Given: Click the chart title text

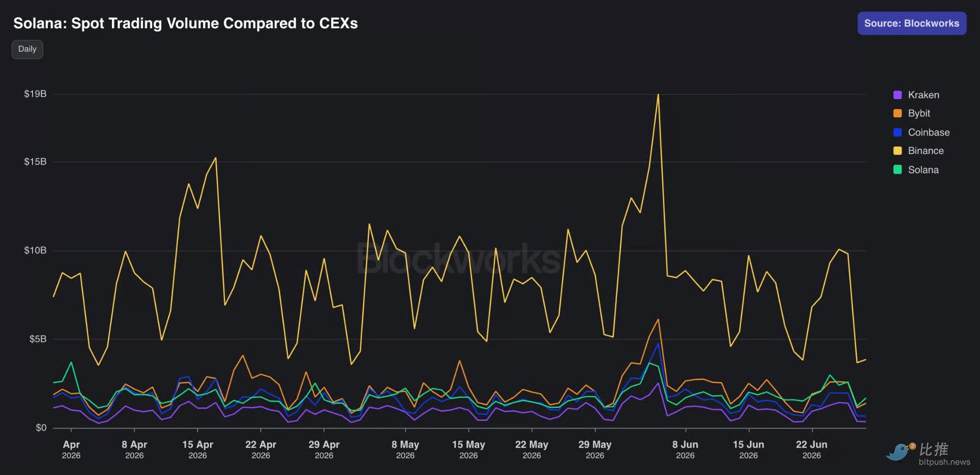Looking at the screenshot, I should coord(186,23).
